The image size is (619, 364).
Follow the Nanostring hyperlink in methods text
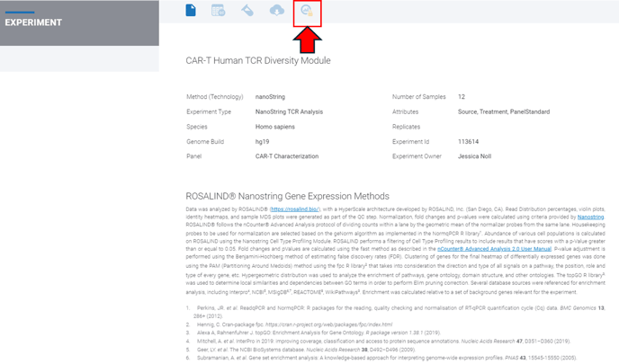click(590, 217)
